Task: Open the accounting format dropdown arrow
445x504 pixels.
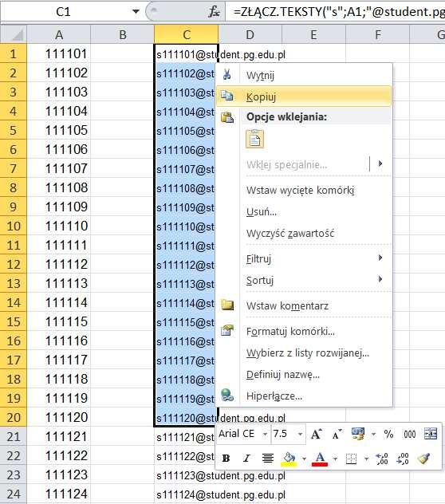Action: coord(373,435)
